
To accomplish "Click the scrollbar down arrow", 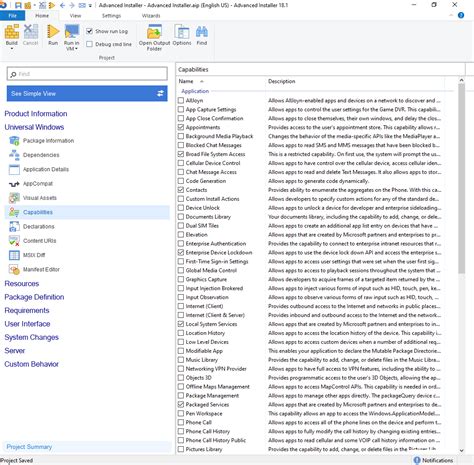I will pos(461,450).
